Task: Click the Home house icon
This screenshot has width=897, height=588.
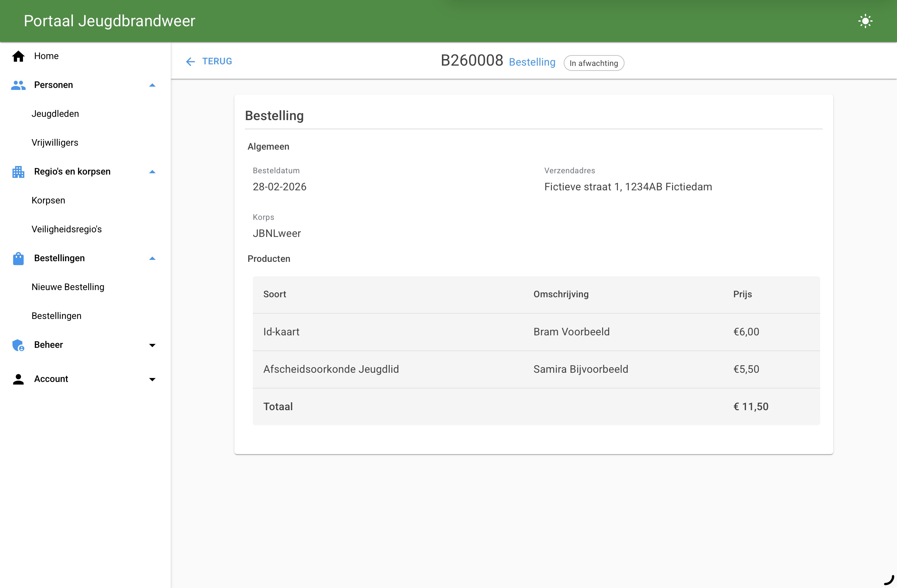Action: (18, 56)
